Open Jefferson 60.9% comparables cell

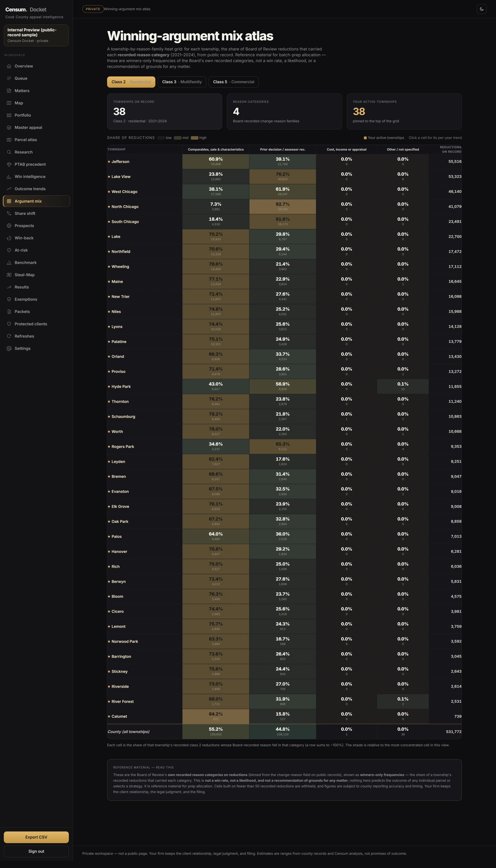pos(216,162)
